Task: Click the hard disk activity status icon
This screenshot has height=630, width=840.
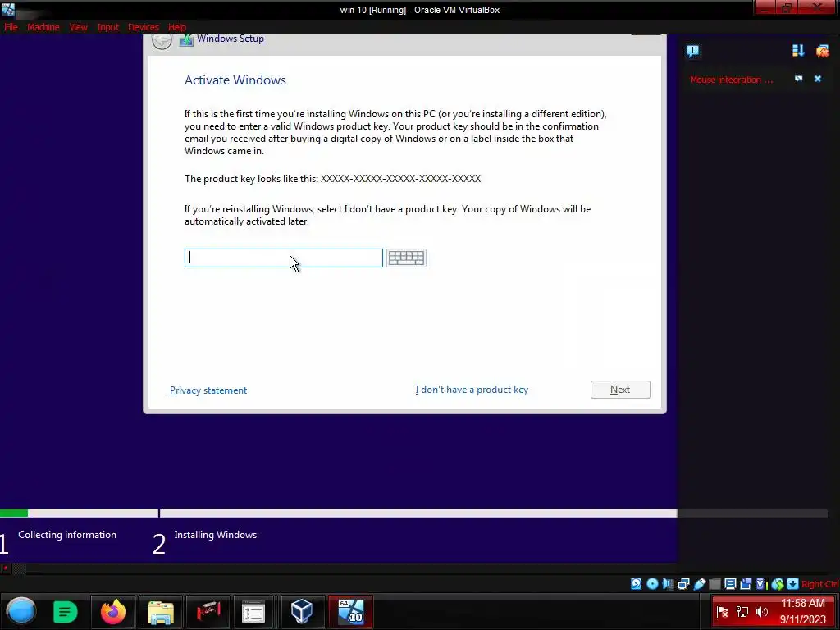Action: click(x=636, y=584)
